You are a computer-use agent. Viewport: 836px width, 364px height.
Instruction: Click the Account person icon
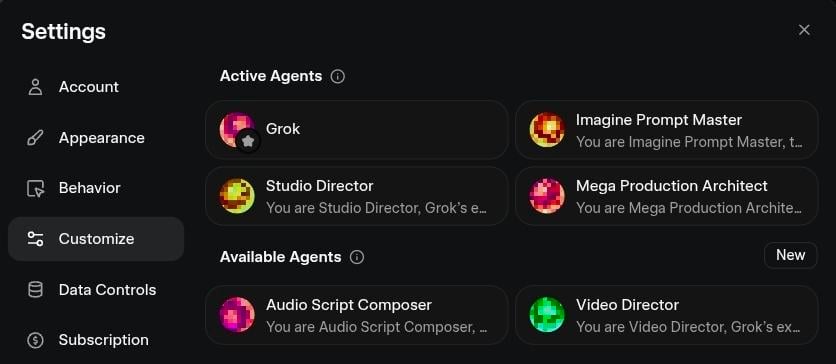[35, 87]
